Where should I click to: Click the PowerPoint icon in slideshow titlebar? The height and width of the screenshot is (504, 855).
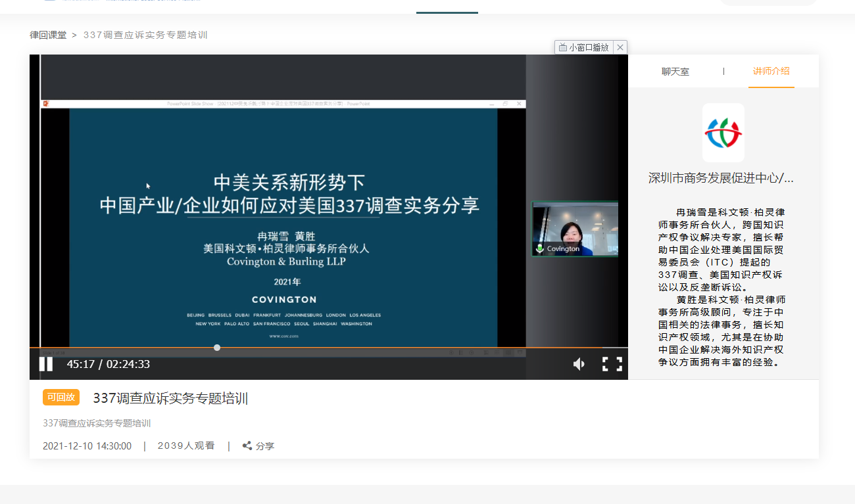coord(46,104)
